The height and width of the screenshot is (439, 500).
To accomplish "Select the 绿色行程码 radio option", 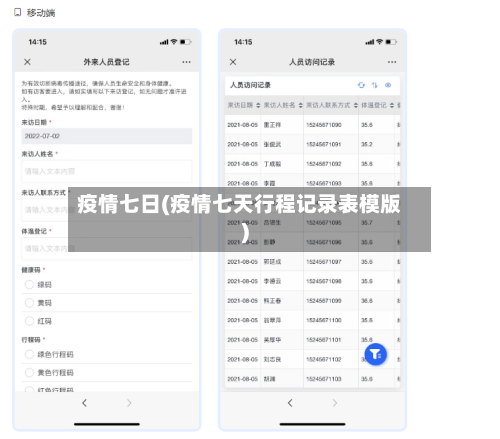I will click(x=29, y=354).
